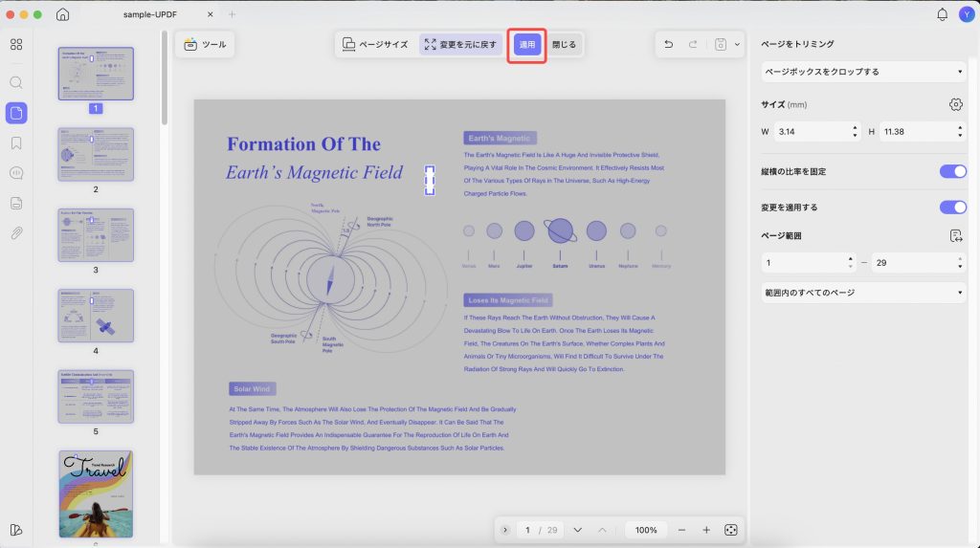The width and height of the screenshot is (980, 548).
Task: Expand the ページボックスをクロップする dropdown
Action: click(863, 72)
